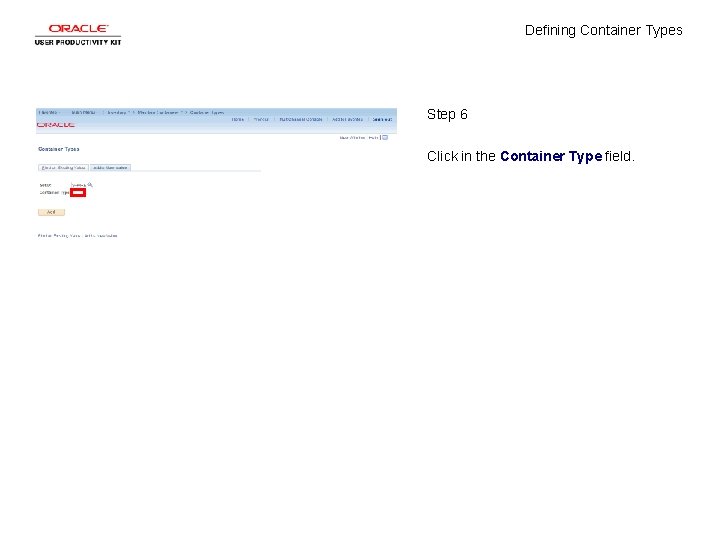Click the page icon beside Help
Viewport: 720px width, 540px height.
pos(385,137)
